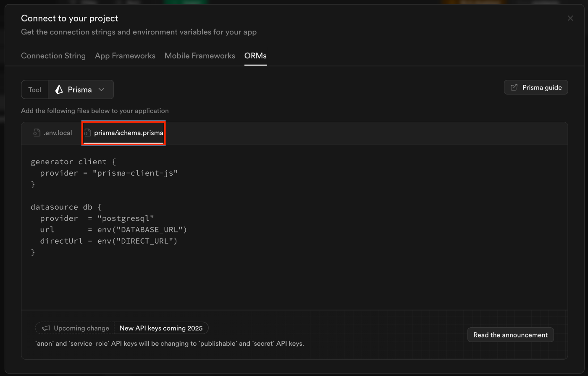The width and height of the screenshot is (588, 376).
Task: Click the ORMs tab
Action: coord(255,56)
